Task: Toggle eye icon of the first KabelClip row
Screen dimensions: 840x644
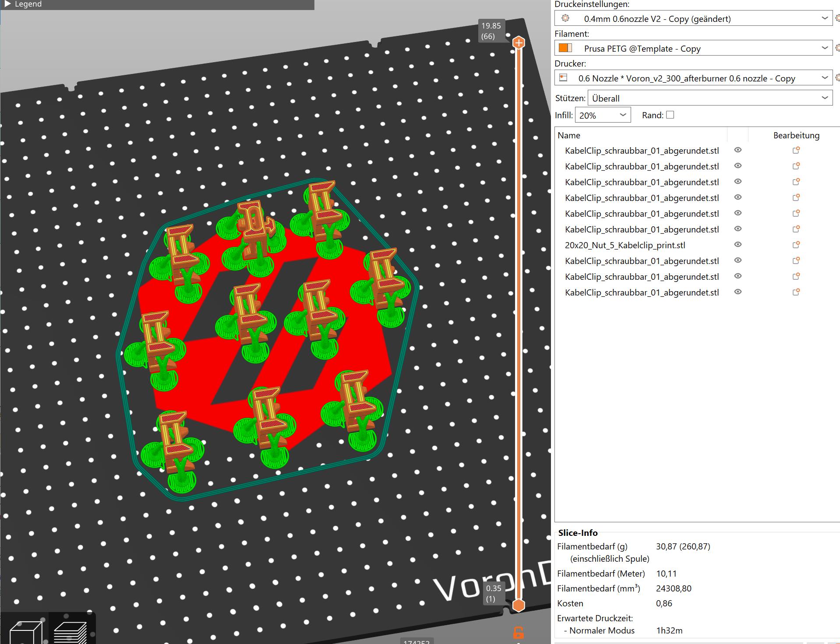Action: tap(738, 150)
